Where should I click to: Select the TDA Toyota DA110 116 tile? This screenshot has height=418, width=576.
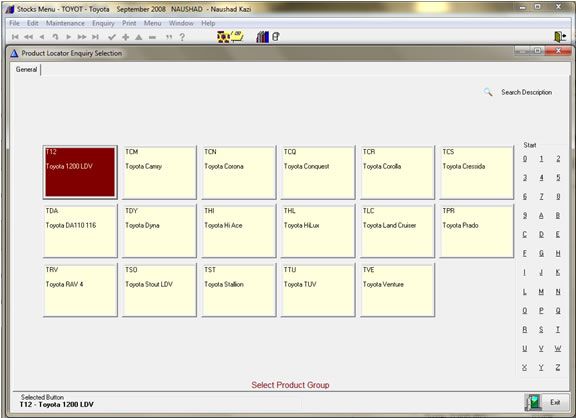coord(80,231)
